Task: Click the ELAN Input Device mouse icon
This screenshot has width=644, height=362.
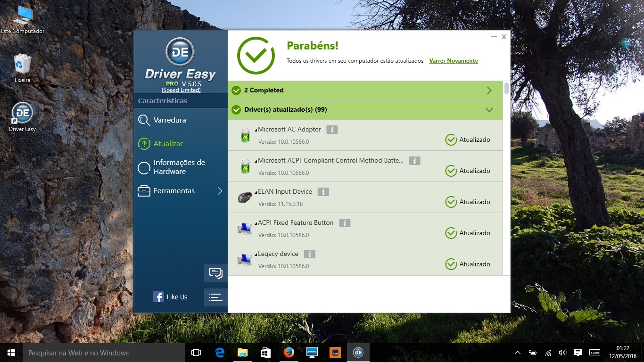Action: pyautogui.click(x=245, y=197)
